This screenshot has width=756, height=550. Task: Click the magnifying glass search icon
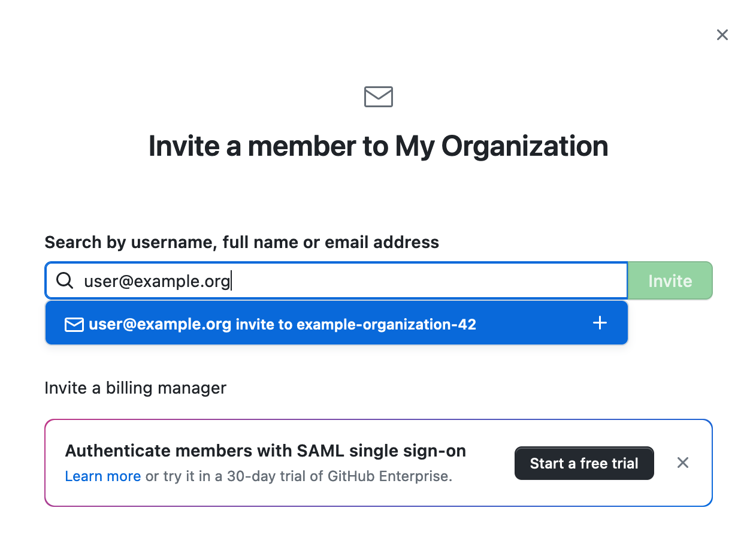click(65, 280)
